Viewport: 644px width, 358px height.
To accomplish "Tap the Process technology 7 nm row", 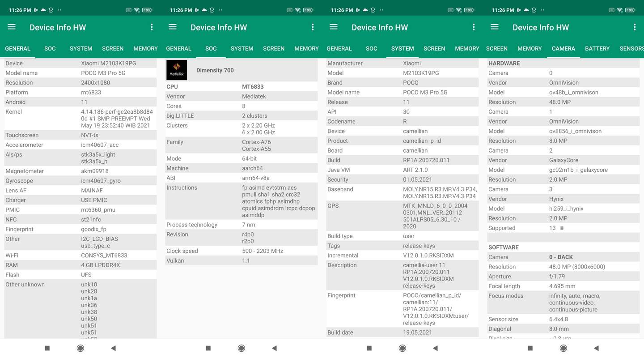I will [241, 225].
